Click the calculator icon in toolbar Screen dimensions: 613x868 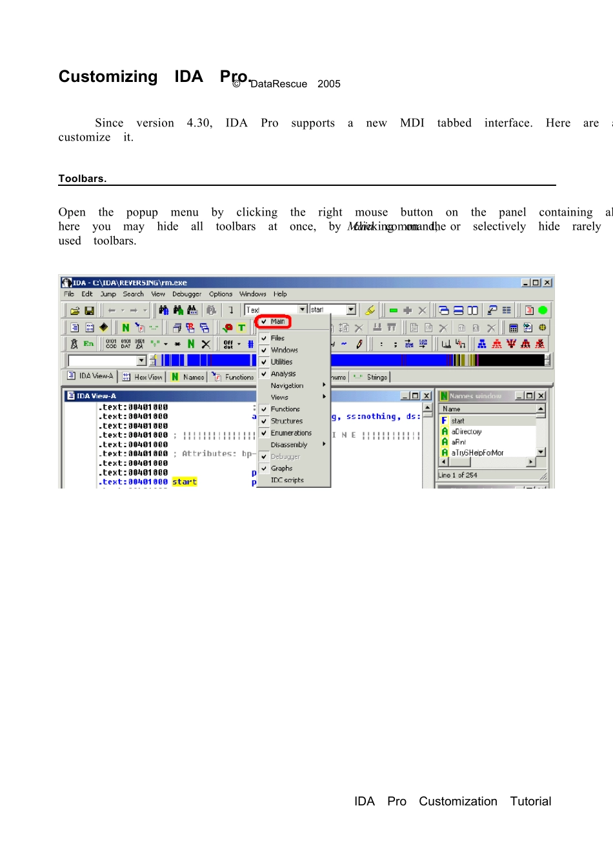[514, 328]
